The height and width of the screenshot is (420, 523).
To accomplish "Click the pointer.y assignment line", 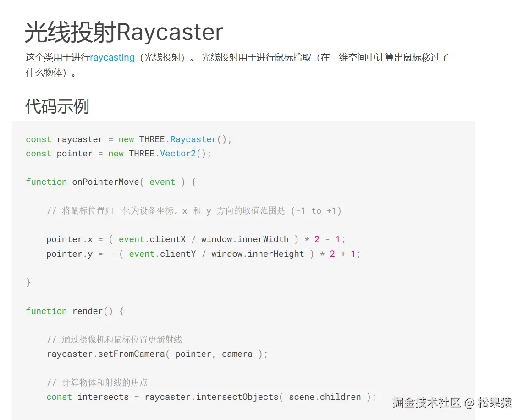I will (x=204, y=254).
